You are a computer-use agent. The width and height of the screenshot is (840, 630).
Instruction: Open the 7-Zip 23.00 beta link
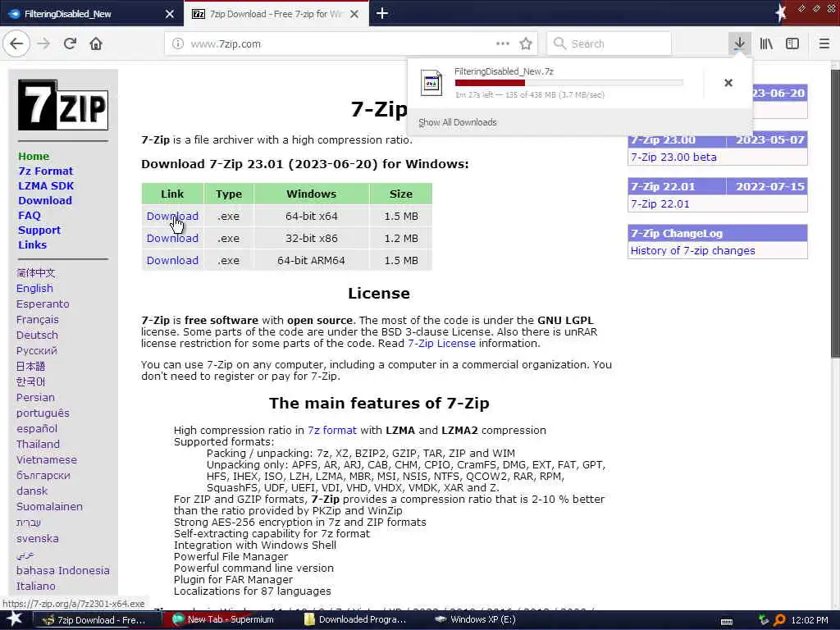[x=673, y=157]
